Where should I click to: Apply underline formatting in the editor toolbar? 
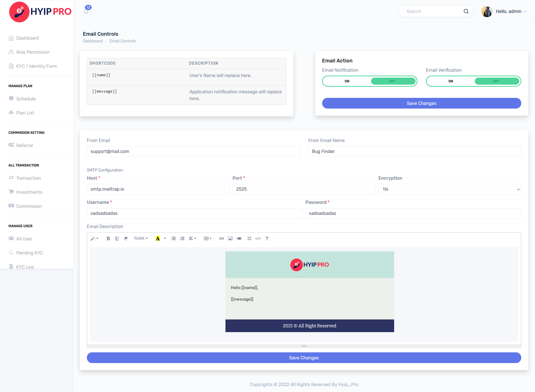117,238
